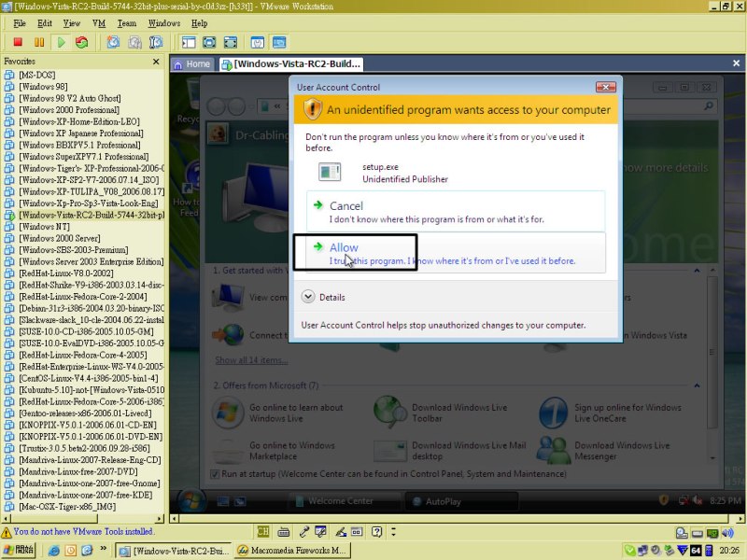
Task: Click the red Power Off button
Action: tap(18, 42)
